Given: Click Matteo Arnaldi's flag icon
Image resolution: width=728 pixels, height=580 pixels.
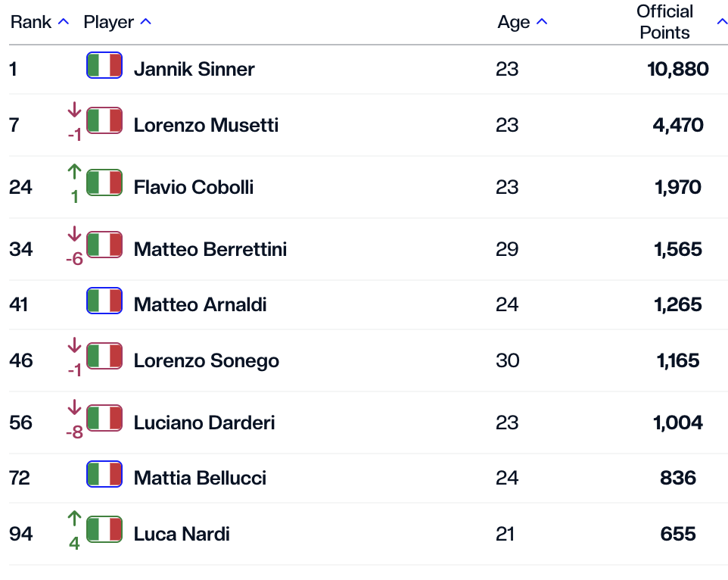Looking at the screenshot, I should [104, 301].
